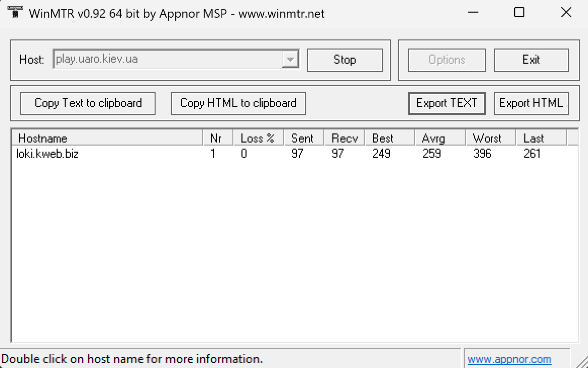Image resolution: width=588 pixels, height=368 pixels.
Task: Open the Host dropdown arrow
Action: [290, 59]
